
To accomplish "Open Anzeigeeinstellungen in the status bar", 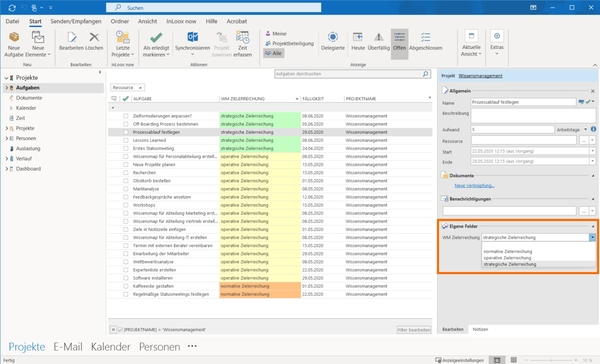I will [x=460, y=360].
